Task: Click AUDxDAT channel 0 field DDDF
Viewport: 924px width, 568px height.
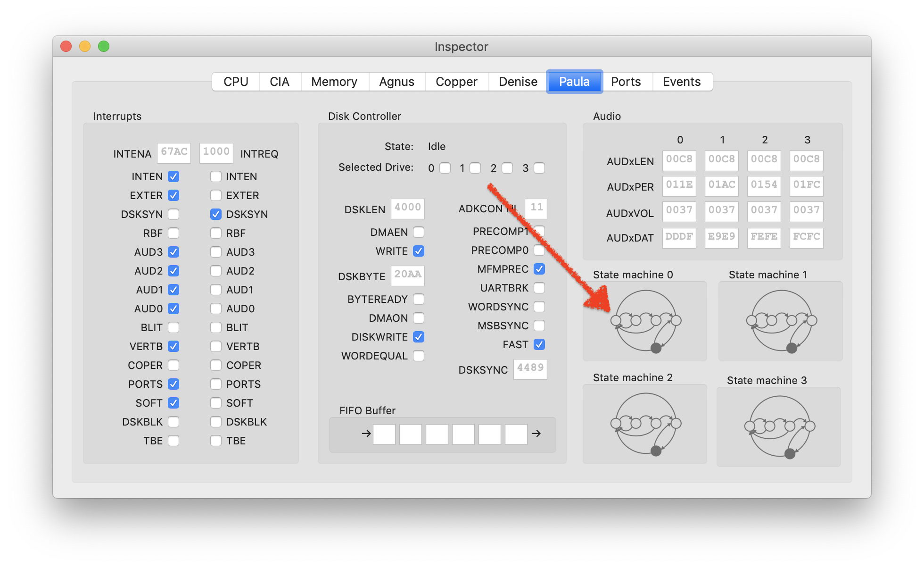Action: click(679, 238)
